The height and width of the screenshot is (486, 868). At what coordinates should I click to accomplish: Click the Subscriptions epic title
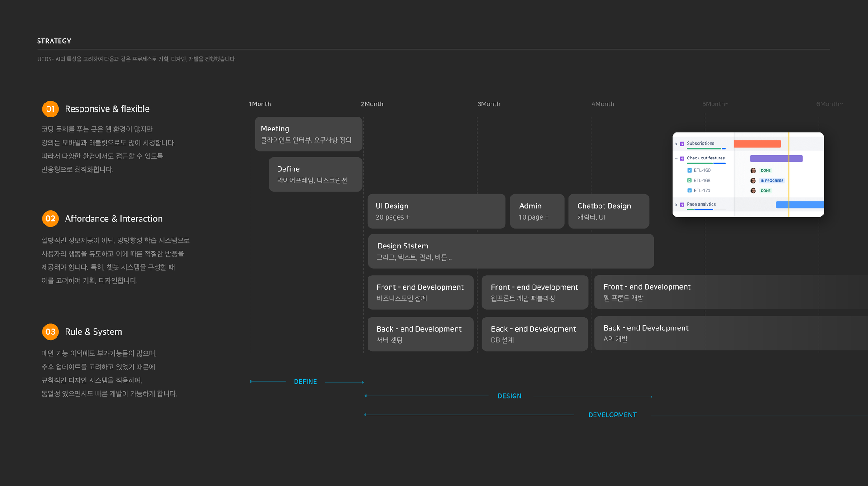click(x=700, y=143)
